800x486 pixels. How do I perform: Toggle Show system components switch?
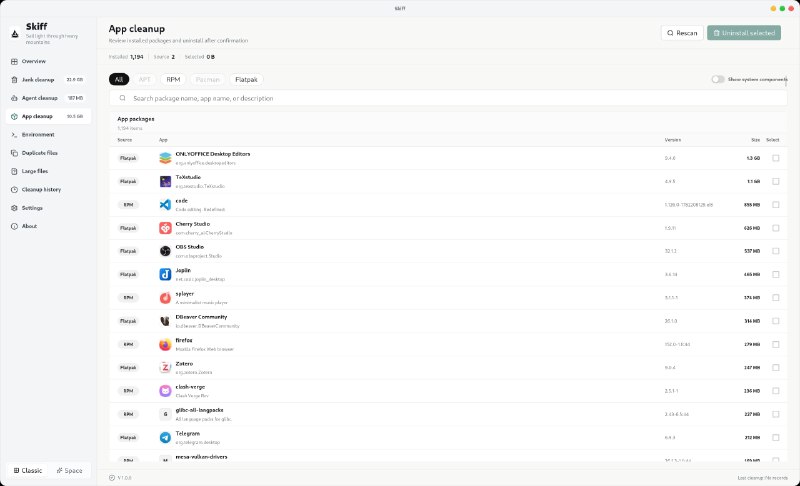click(718, 79)
